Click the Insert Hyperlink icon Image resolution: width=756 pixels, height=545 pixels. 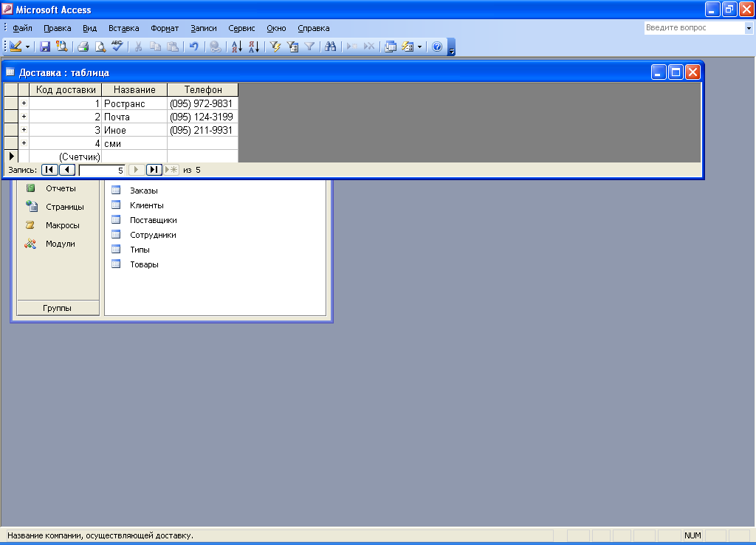tap(216, 47)
